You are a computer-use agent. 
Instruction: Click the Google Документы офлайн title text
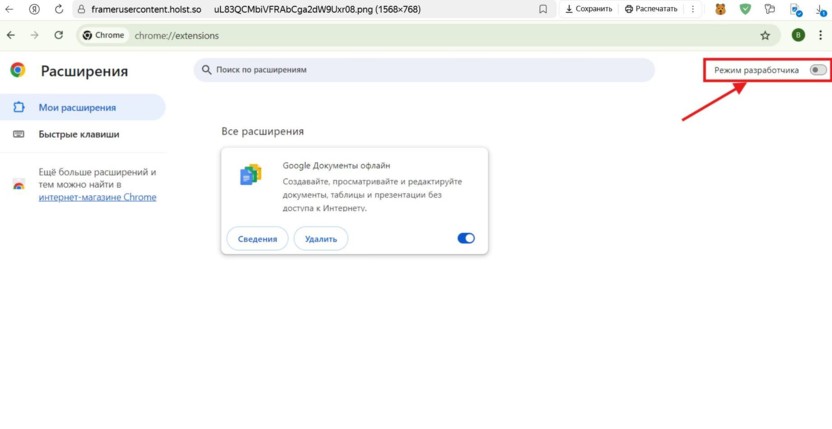(x=336, y=166)
